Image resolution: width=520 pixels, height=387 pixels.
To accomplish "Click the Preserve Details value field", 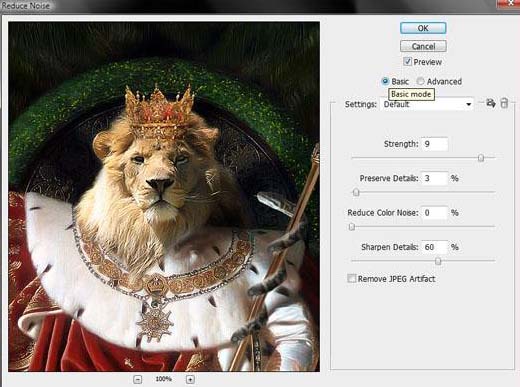I will pyautogui.click(x=434, y=178).
